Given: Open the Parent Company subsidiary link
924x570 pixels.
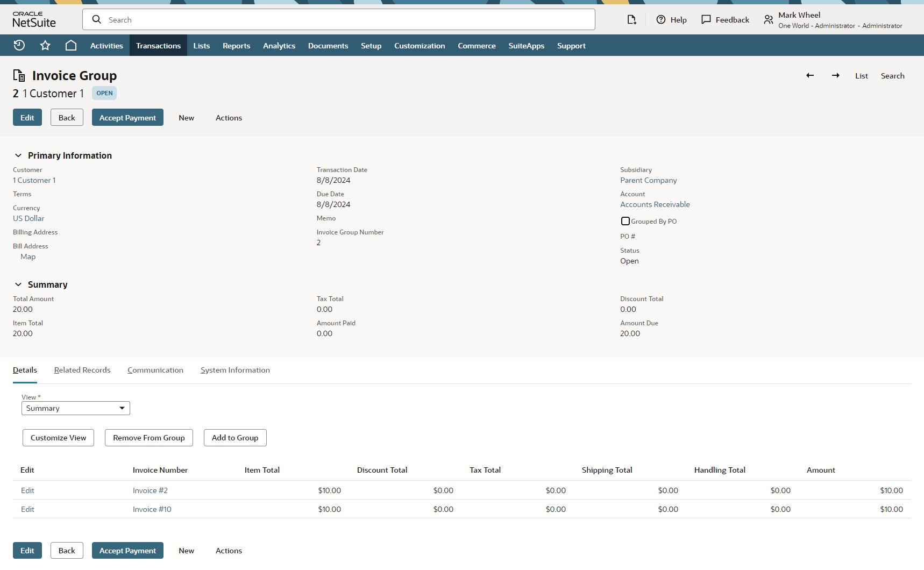Looking at the screenshot, I should 648,180.
